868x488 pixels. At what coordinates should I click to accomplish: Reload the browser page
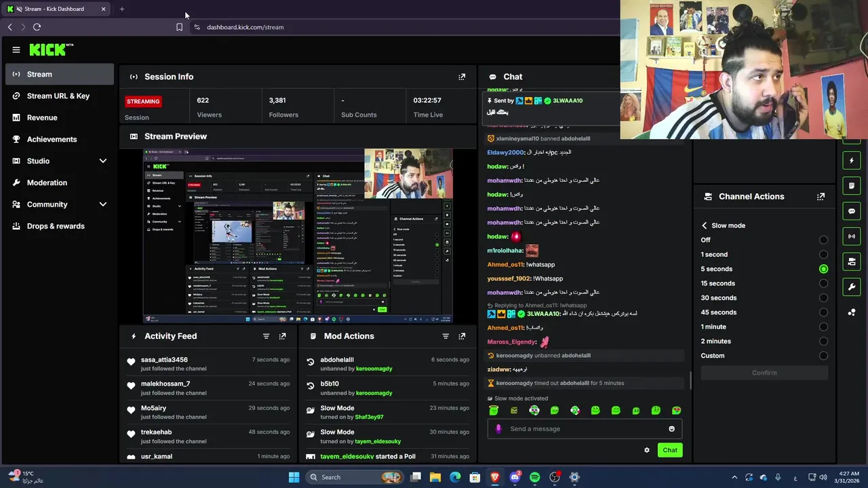point(37,27)
